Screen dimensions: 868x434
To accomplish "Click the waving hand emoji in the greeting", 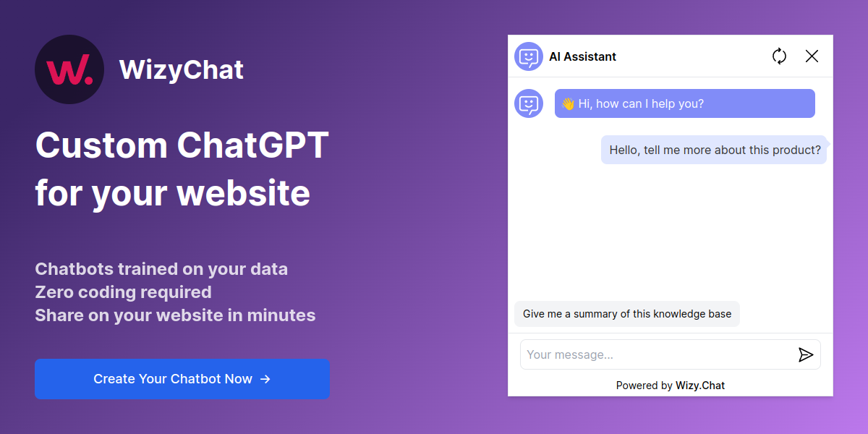I will tap(568, 103).
